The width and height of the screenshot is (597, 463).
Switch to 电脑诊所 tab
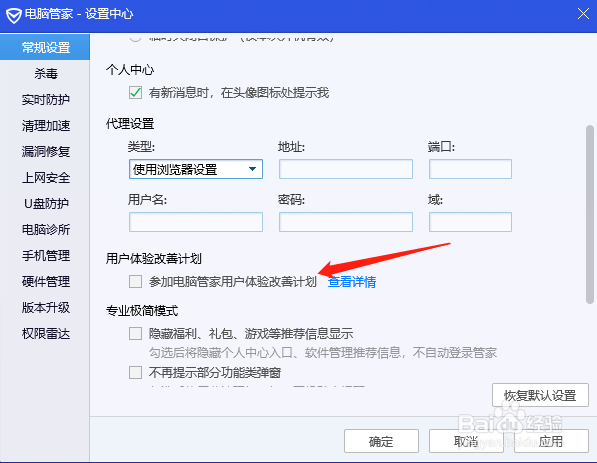click(45, 229)
